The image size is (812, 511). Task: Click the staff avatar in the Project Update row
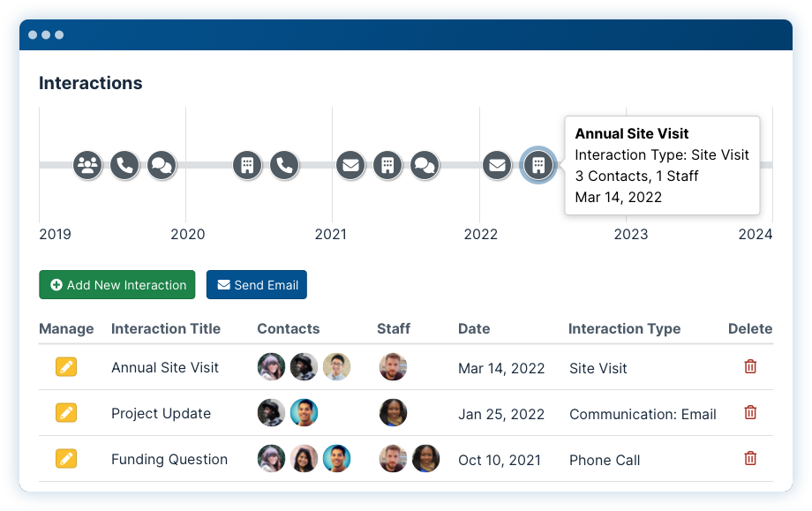393,413
